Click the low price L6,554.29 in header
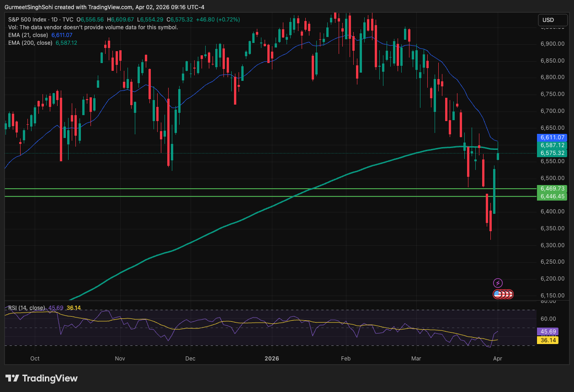Image resolution: width=574 pixels, height=392 pixels. click(x=150, y=20)
